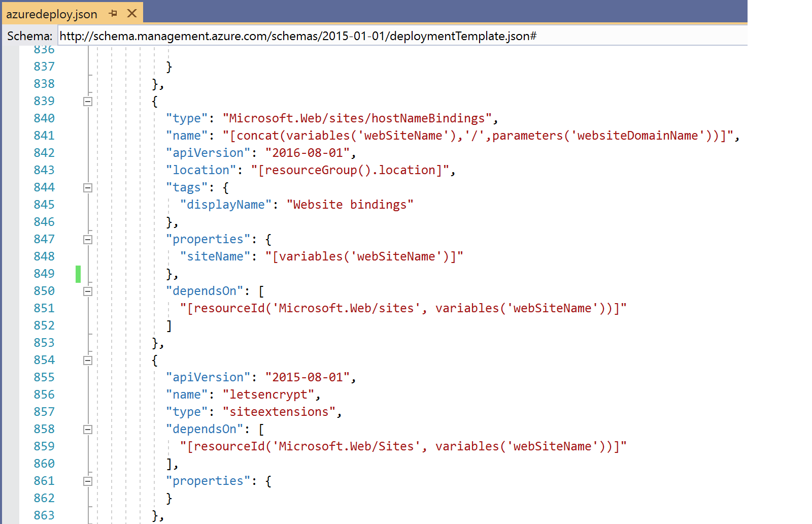
Task: Click the "Website bindings" displayName value
Action: (350, 205)
